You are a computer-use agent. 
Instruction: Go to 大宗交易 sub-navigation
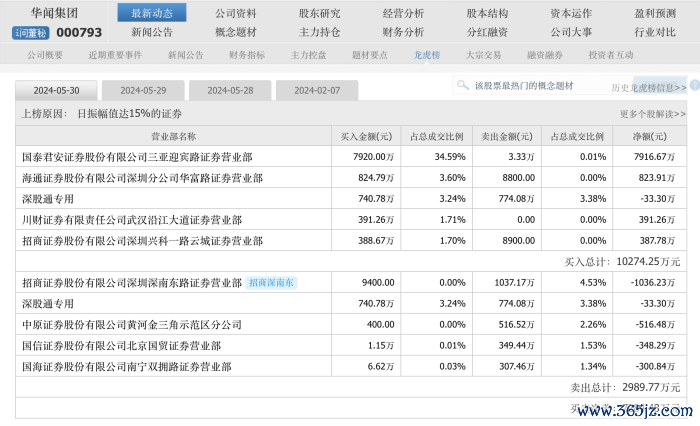tap(485, 55)
